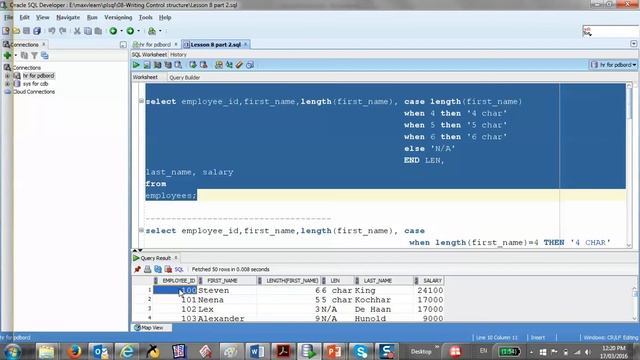Click the SQL editor vertical scrollbar
The width and height of the screenshot is (640, 360).
pos(629,164)
